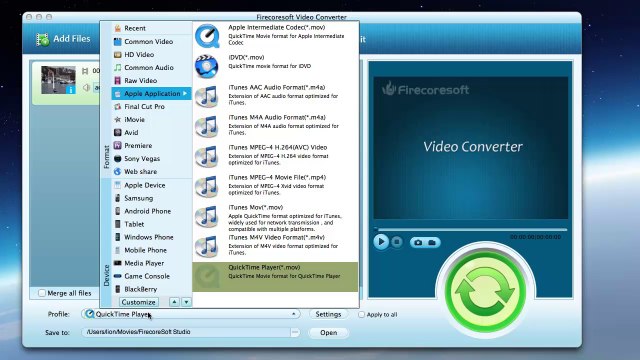Select iTunes MPEG-4 Movie File(*.mp4) icon
Viewport: 640px width, 360px height.
coord(207,186)
